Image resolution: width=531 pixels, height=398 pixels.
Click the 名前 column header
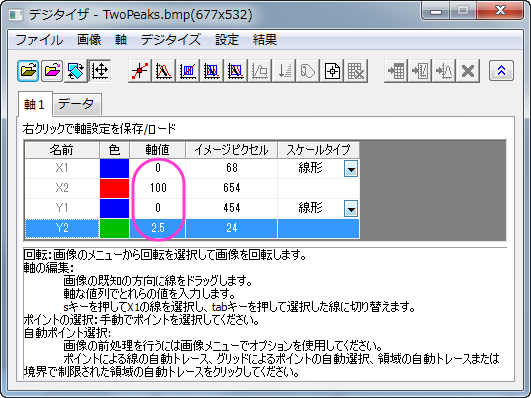coord(62,150)
